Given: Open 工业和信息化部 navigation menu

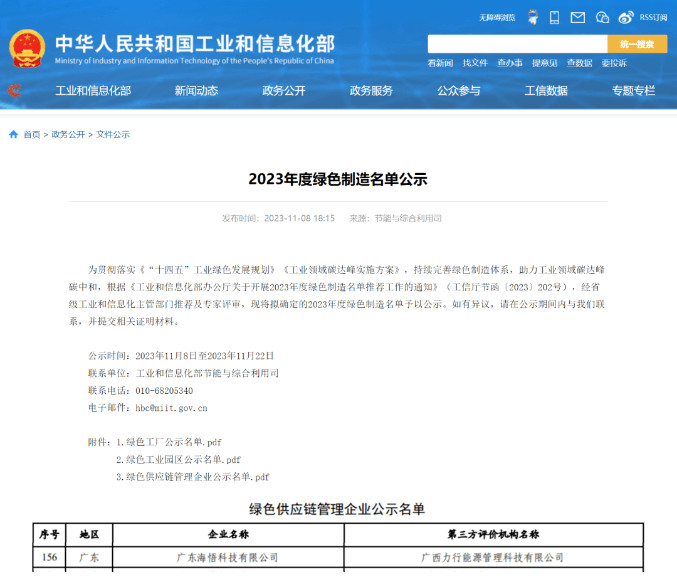Looking at the screenshot, I should point(93,91).
